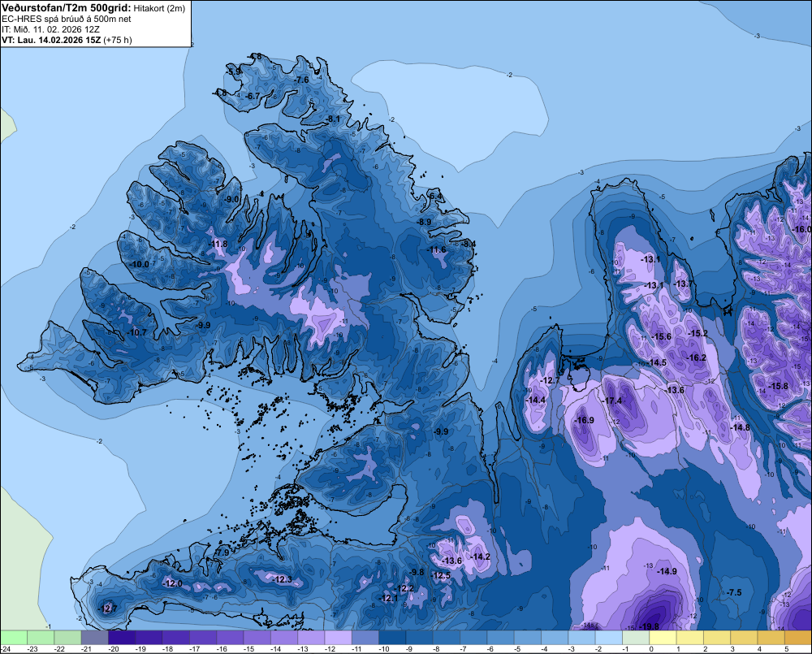The width and height of the screenshot is (812, 654).
Task: Click the legend color swatch above the -20 label
Action: pyautogui.click(x=122, y=637)
